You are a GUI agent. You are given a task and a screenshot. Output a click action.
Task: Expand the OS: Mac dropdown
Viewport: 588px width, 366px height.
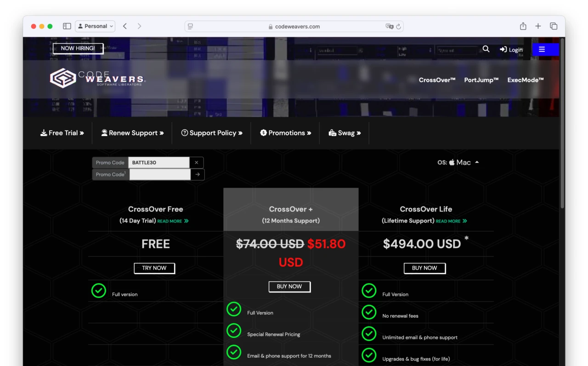(x=458, y=162)
